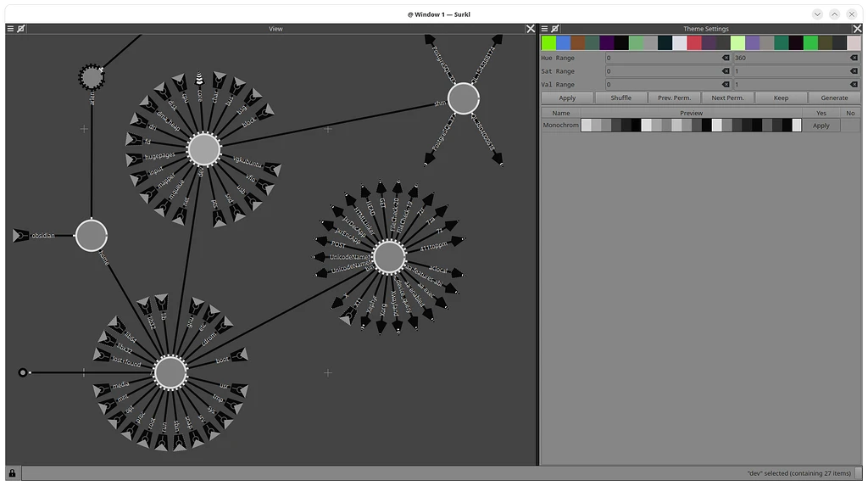
Task: Pick the blue palette swatch
Action: (563, 42)
